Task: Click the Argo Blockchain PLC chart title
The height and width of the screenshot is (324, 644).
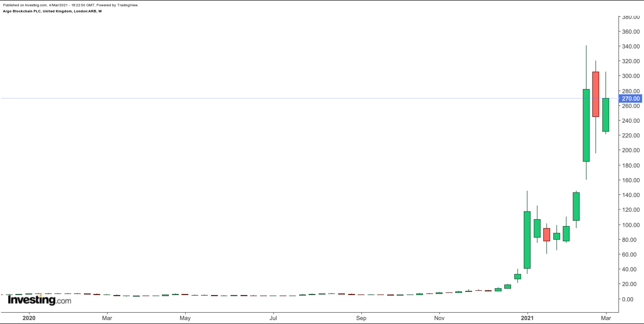Action: (x=52, y=11)
